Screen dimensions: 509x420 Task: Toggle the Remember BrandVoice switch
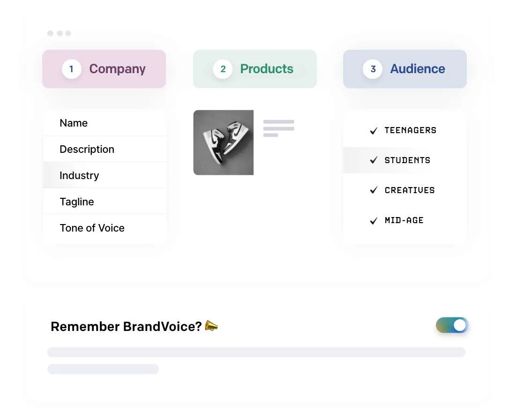pyautogui.click(x=452, y=325)
